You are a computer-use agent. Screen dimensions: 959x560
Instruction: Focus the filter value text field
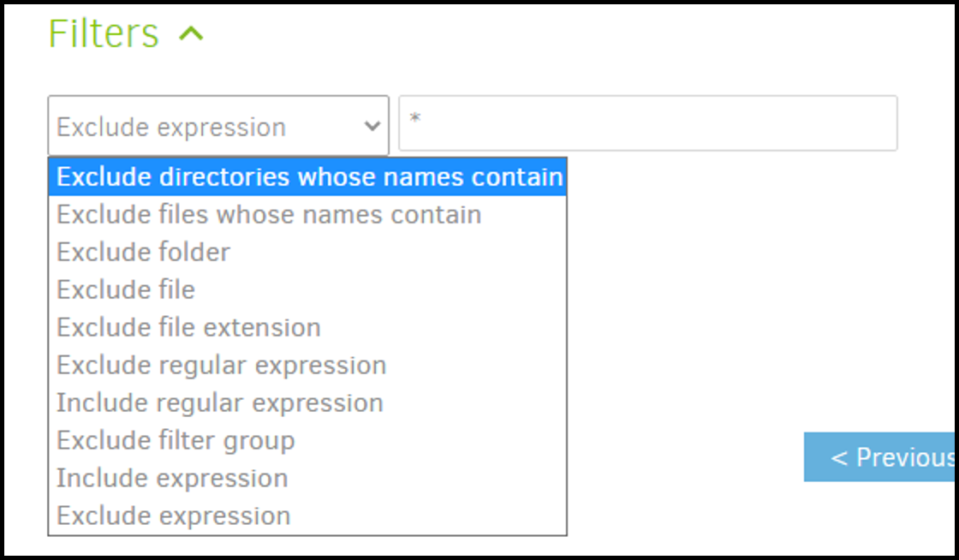647,123
